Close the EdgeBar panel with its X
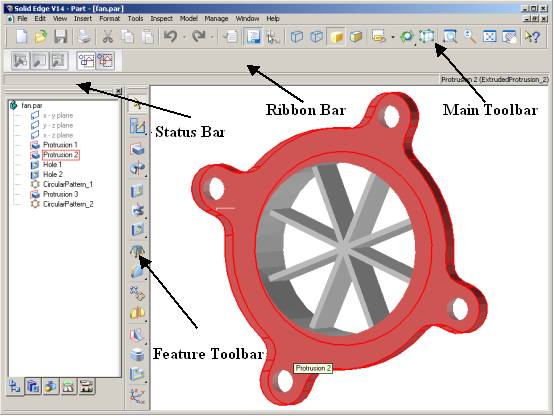Screen dimensions: 554x416 click(x=119, y=91)
